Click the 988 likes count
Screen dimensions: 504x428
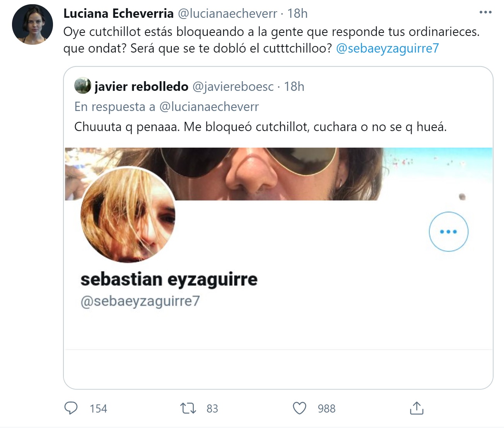tap(326, 409)
